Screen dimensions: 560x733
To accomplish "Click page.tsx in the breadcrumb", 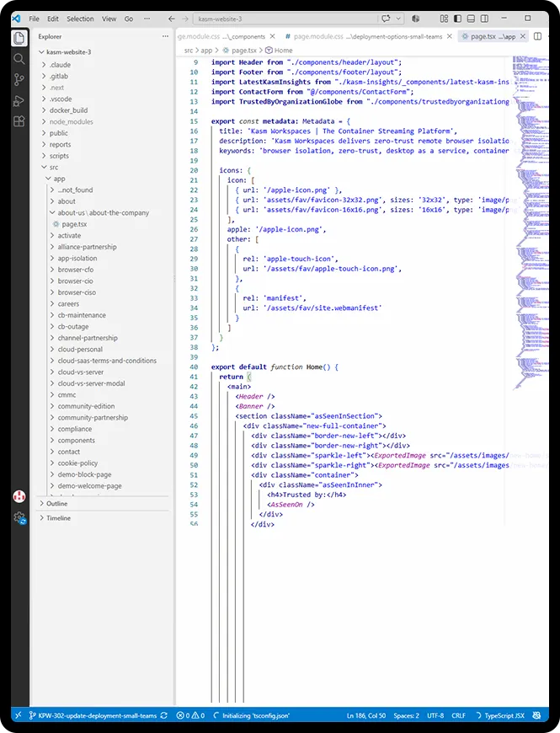I will [240, 50].
